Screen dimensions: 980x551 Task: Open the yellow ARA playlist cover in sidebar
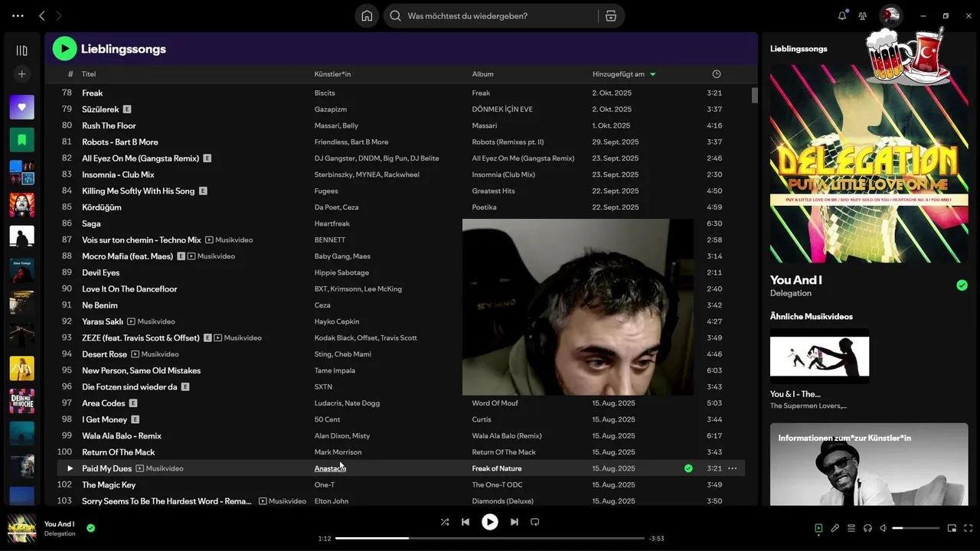coord(21,368)
